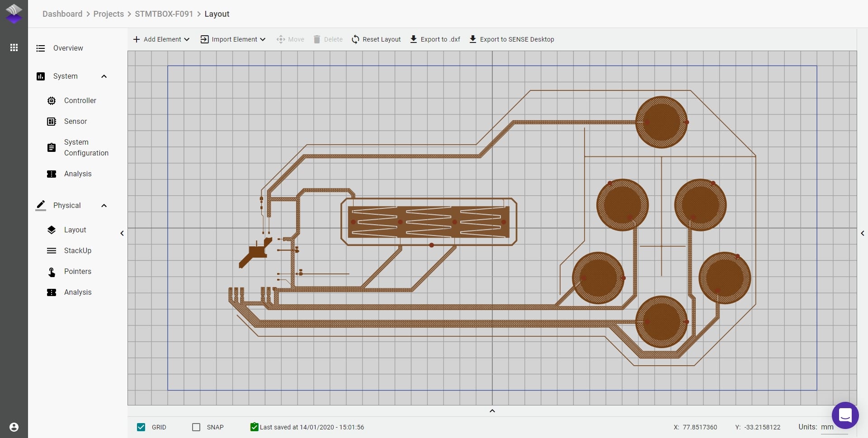Open Overview in the sidebar
Image resolution: width=868 pixels, height=438 pixels.
tap(68, 48)
